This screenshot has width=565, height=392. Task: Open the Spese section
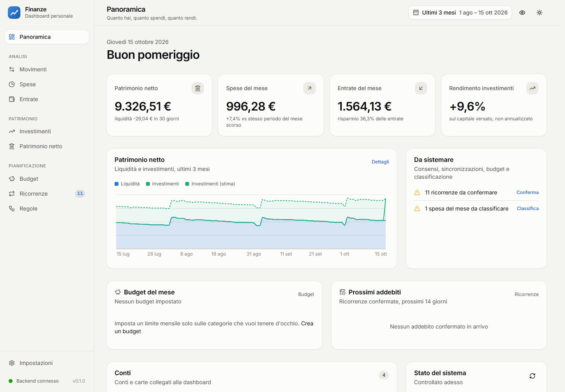[47, 84]
